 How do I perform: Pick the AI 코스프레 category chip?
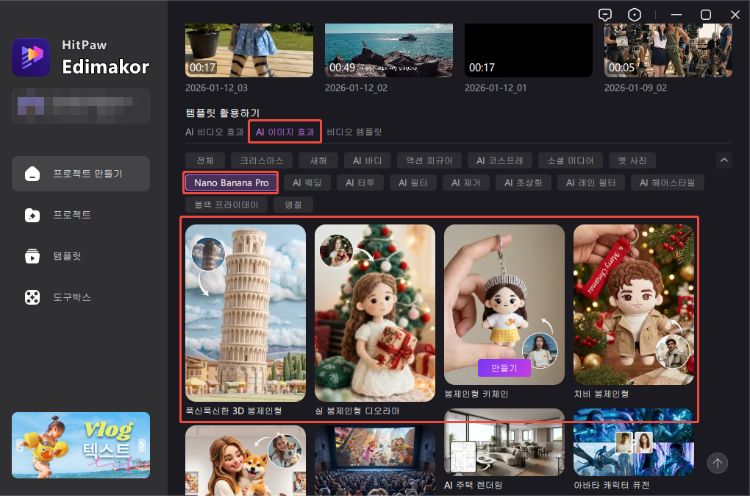[x=499, y=161]
